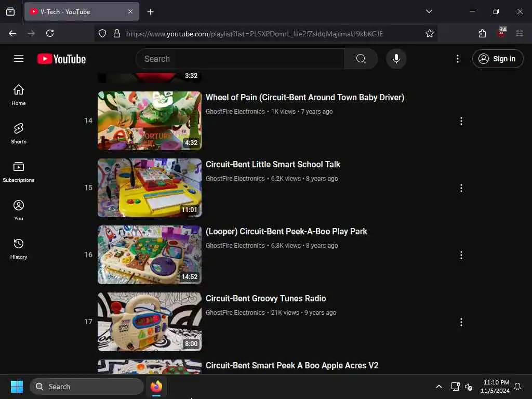This screenshot has height=399, width=532.
Task: Select the V-Tech - YouTube tab
Action: click(82, 11)
